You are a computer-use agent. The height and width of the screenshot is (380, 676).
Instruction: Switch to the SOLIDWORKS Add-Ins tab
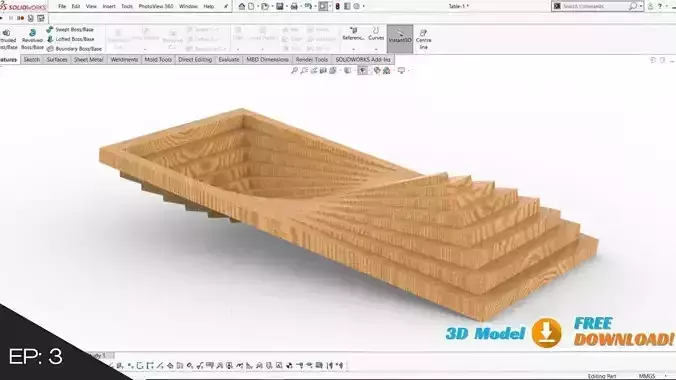(x=363, y=60)
